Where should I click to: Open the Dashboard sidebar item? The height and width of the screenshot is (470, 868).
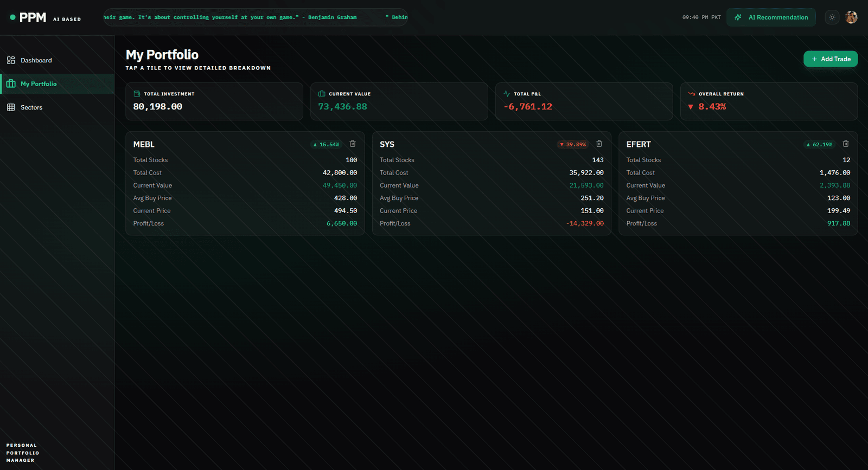pos(57,60)
